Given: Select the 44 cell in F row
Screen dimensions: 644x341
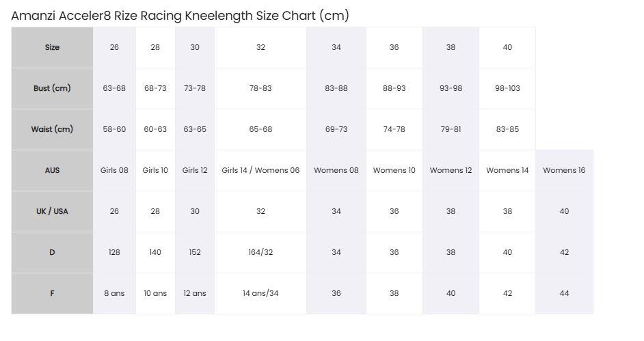Looking at the screenshot, I should [x=564, y=294].
